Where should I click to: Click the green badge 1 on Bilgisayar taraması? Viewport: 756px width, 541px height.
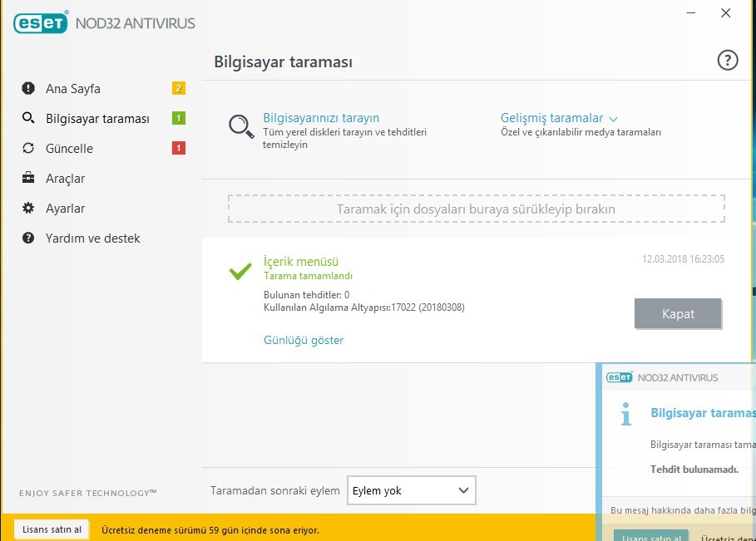coord(178,118)
